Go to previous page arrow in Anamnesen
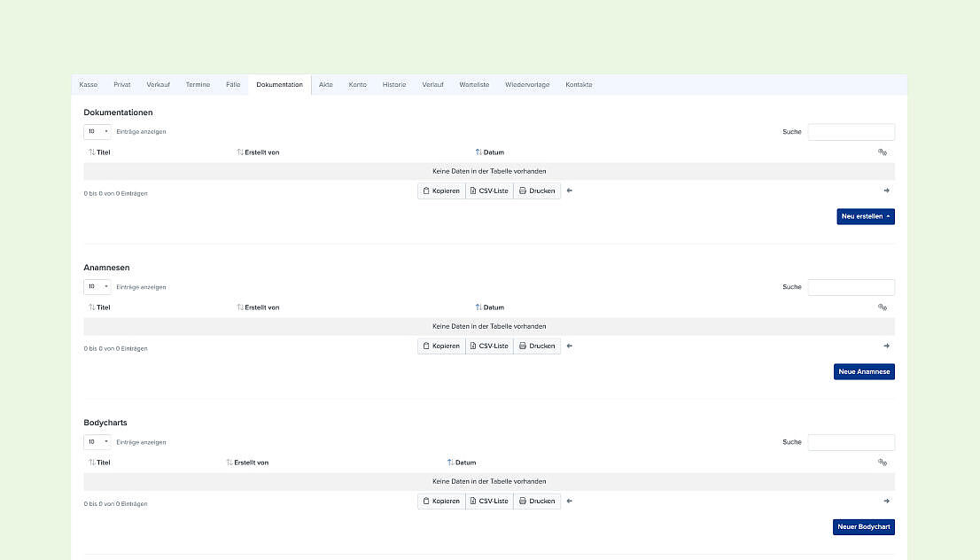This screenshot has height=560, width=980. click(x=570, y=346)
